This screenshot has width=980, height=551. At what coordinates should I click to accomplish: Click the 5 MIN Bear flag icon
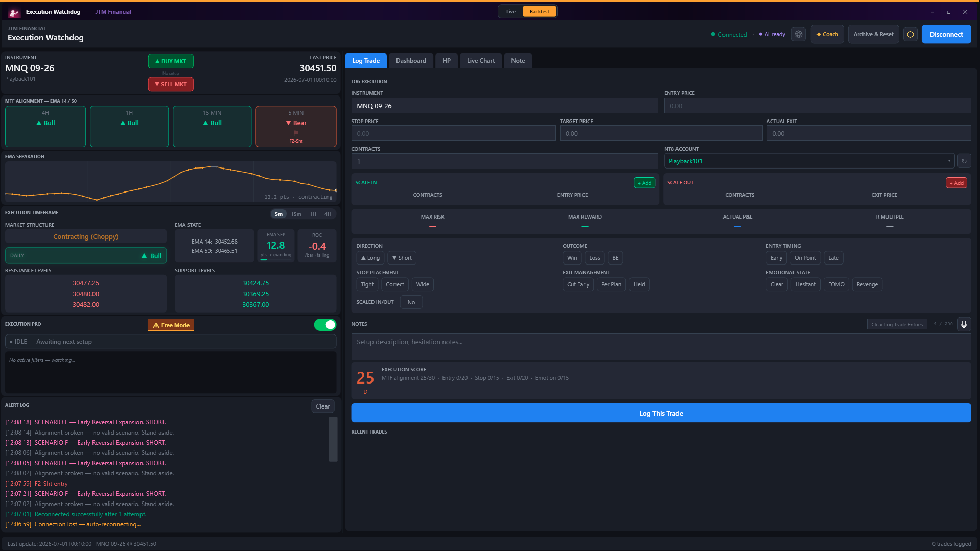(296, 133)
